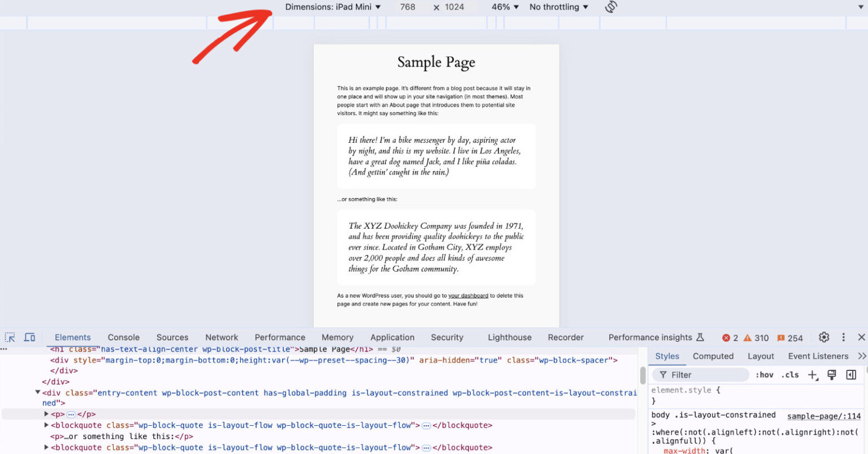Click the 768 width input field
Image resolution: width=868 pixels, height=454 pixels.
(408, 7)
